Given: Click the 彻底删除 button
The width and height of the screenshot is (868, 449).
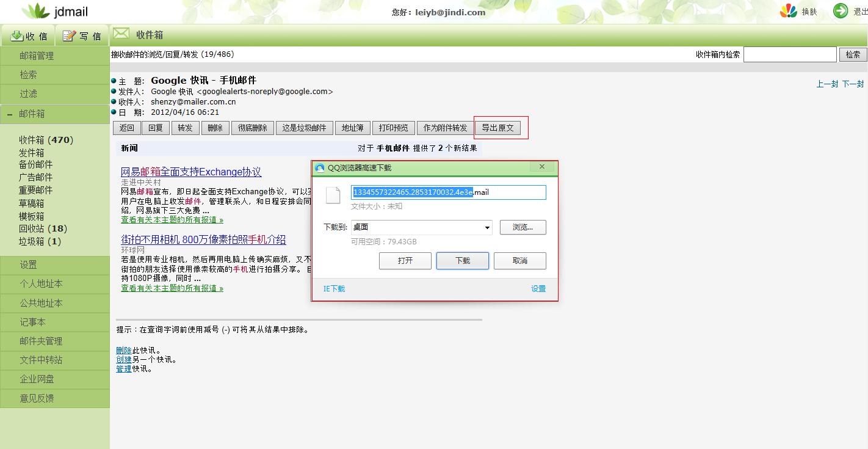Looking at the screenshot, I should click(x=253, y=128).
